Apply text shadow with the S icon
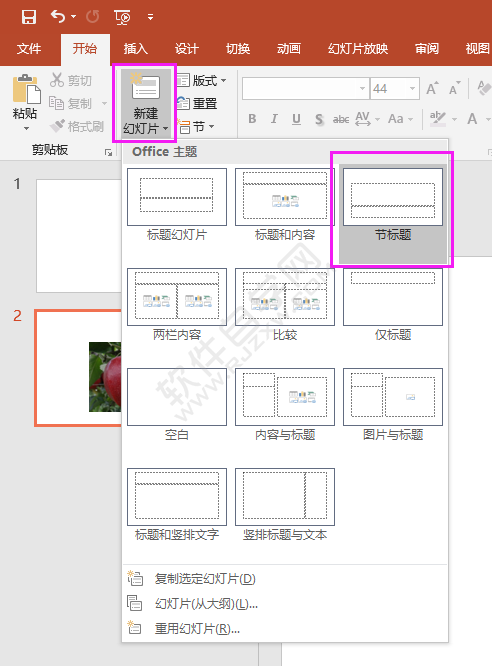 click(319, 119)
